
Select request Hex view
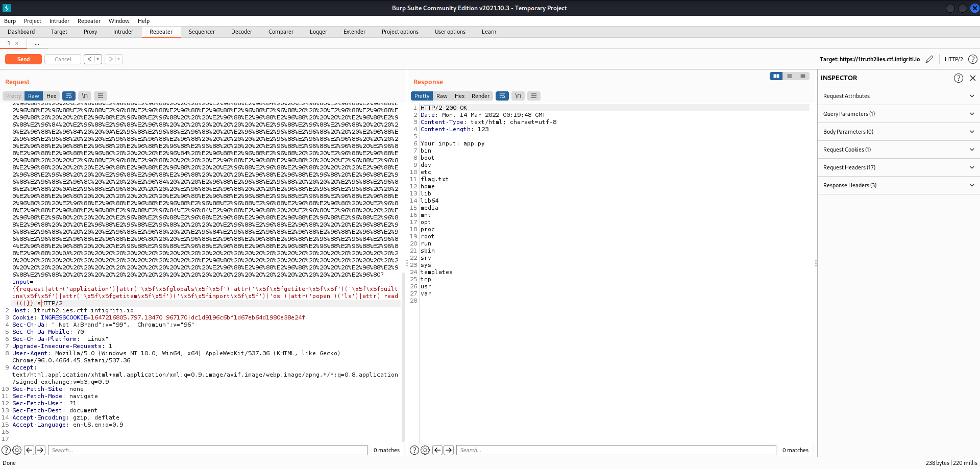pos(52,96)
